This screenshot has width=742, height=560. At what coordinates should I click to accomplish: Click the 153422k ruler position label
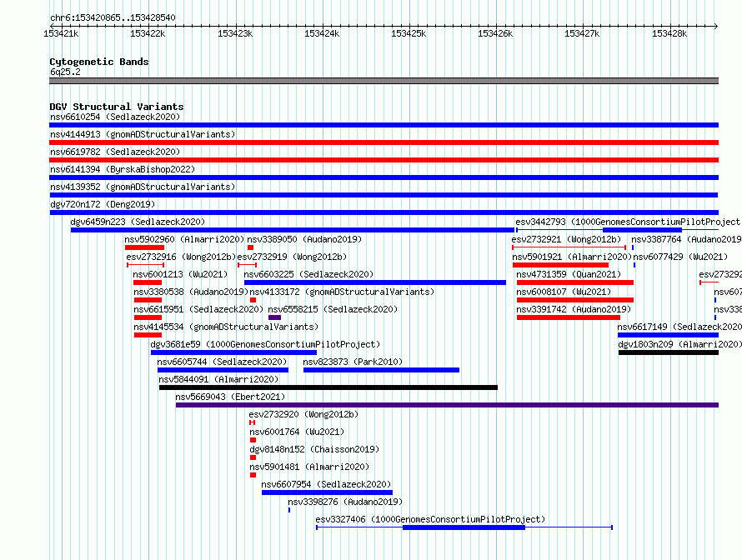pyautogui.click(x=148, y=33)
